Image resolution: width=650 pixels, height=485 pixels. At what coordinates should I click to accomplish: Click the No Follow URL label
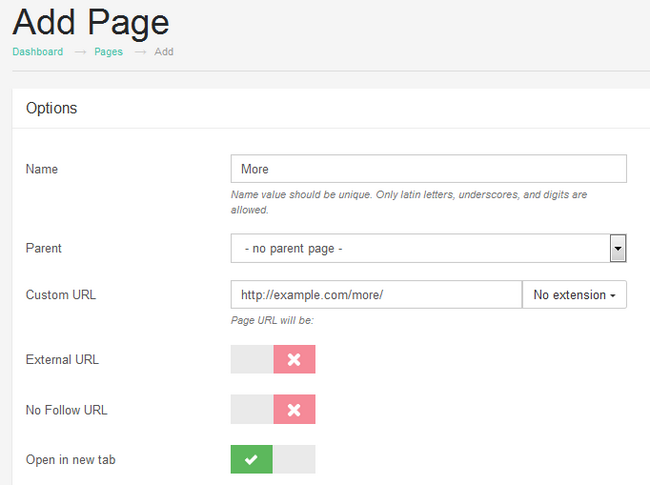[66, 410]
